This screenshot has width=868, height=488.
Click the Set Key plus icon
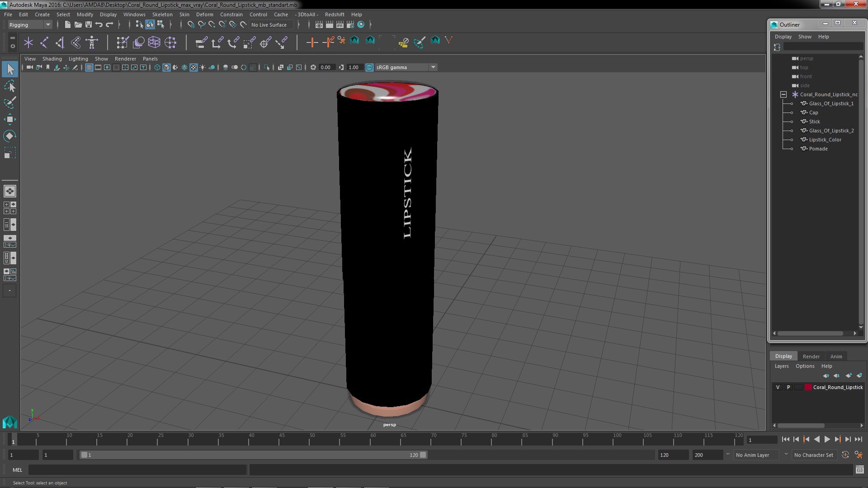[x=311, y=42]
